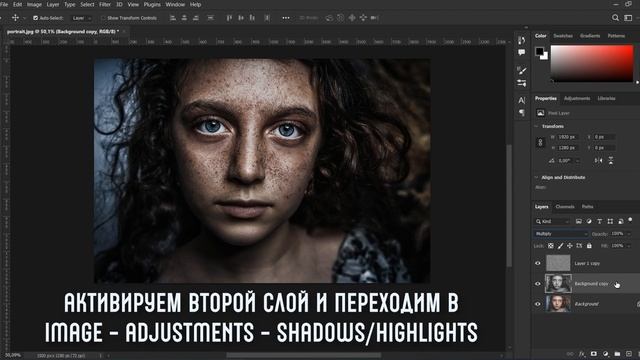Toggle Auto-Select checkbox
Viewport: 640px width, 360px height.
tap(36, 18)
